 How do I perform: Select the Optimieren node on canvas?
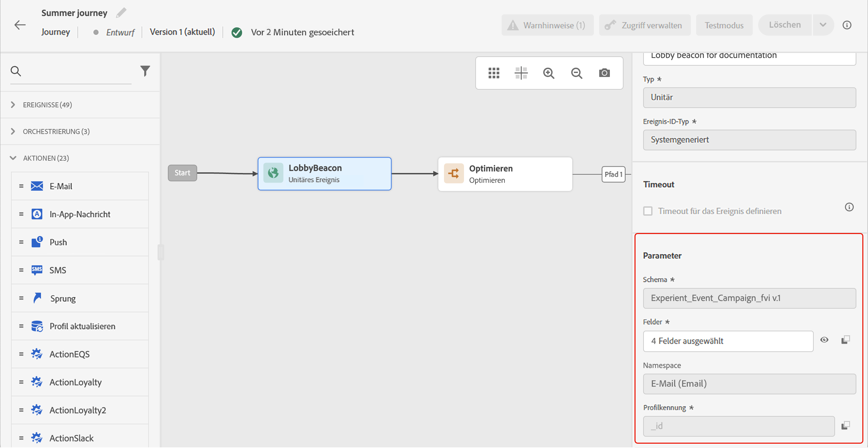pos(505,174)
